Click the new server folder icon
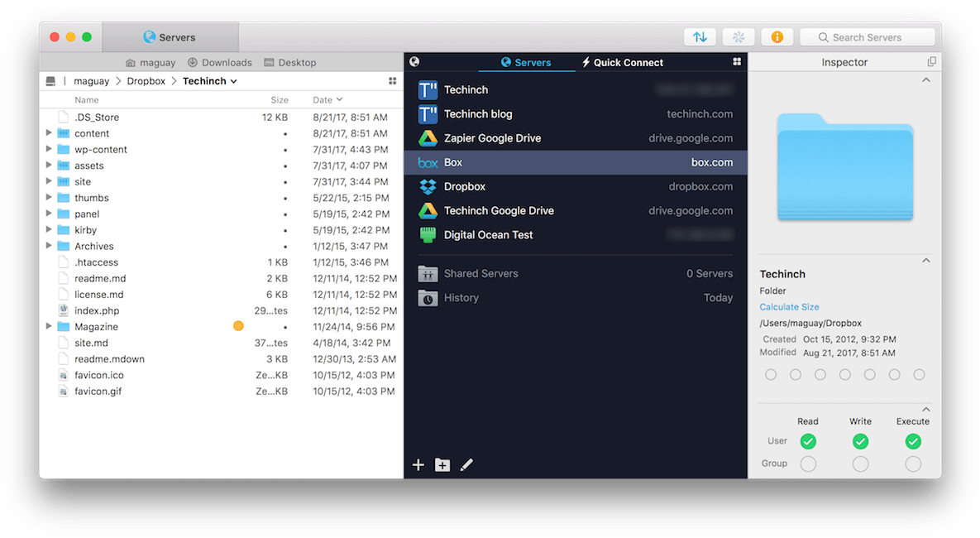This screenshot has width=980, height=538. pos(442,465)
